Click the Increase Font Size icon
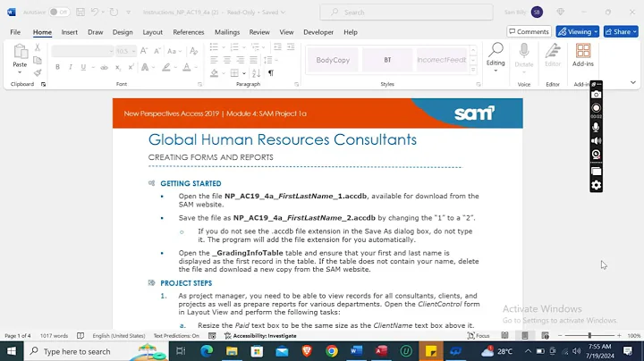The width and height of the screenshot is (644, 361). click(144, 51)
